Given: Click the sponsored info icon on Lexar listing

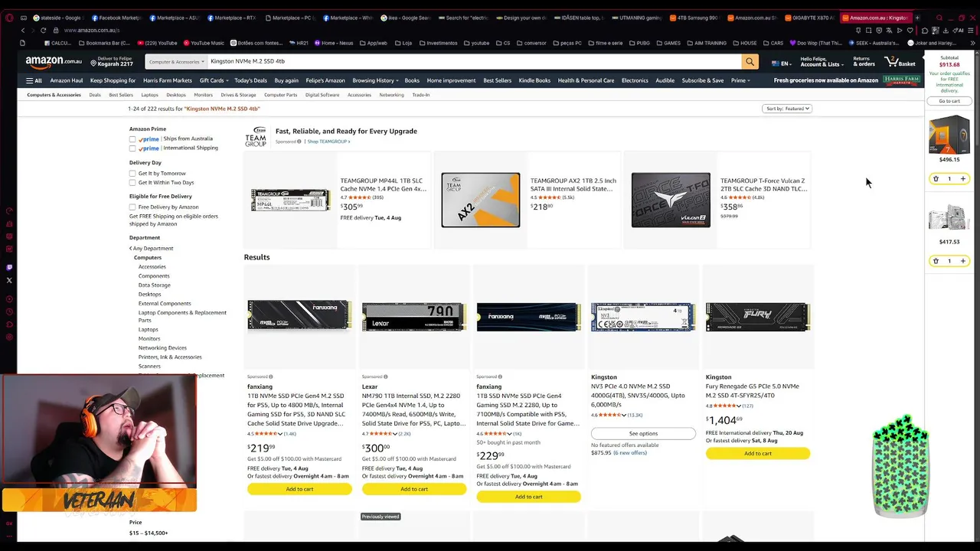Looking at the screenshot, I should 385,377.
